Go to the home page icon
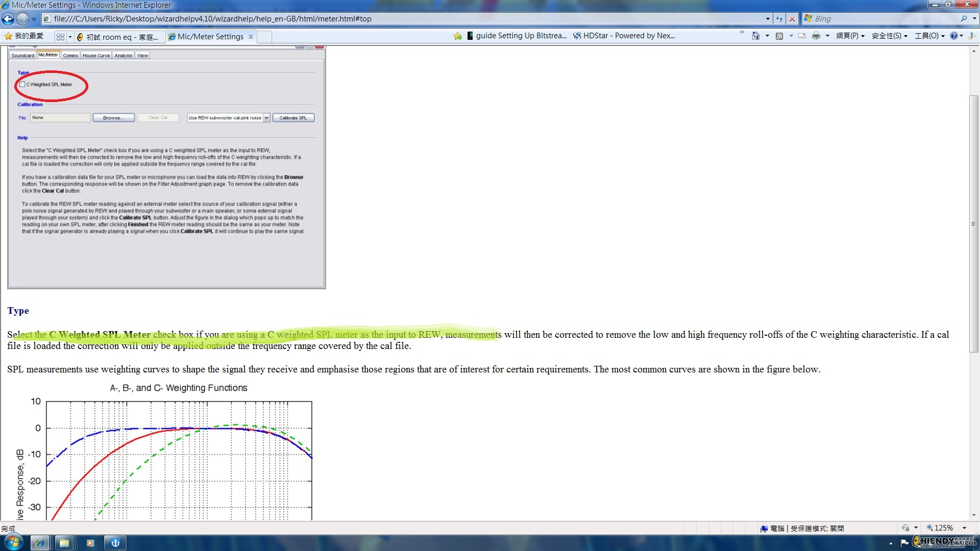The width and height of the screenshot is (980, 551). tap(756, 36)
